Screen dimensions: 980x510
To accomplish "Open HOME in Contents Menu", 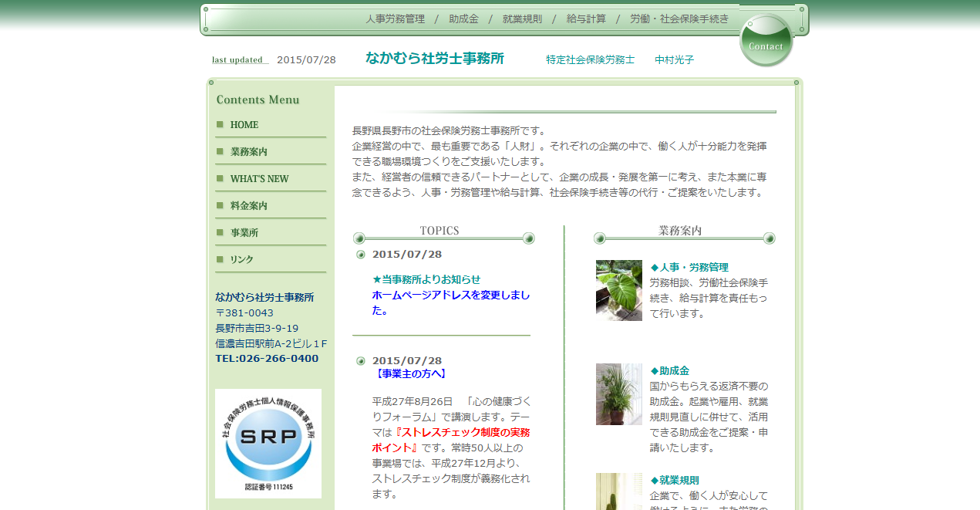I will coord(244,125).
